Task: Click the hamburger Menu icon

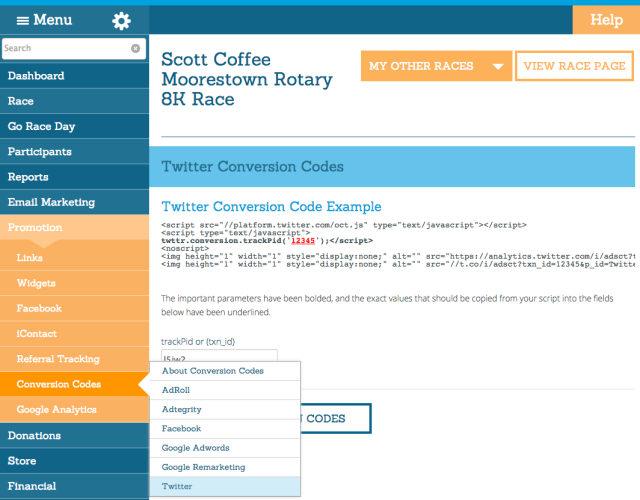Action: tap(22, 20)
